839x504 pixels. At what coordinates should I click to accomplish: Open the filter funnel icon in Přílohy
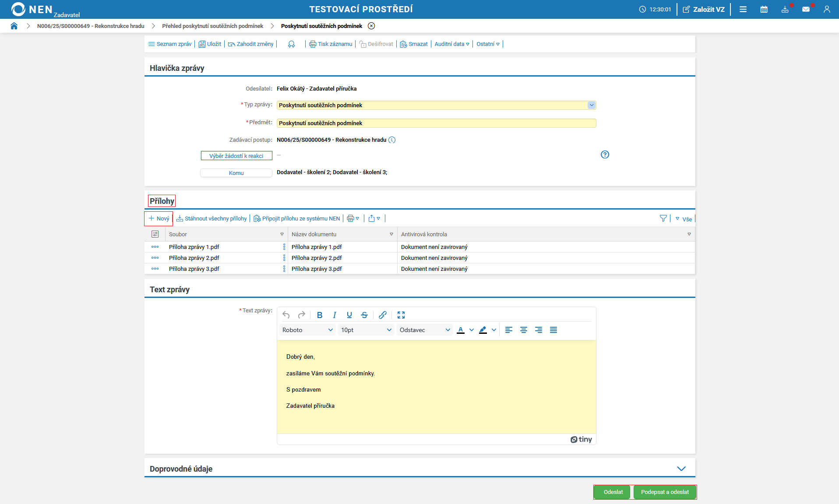pyautogui.click(x=663, y=218)
